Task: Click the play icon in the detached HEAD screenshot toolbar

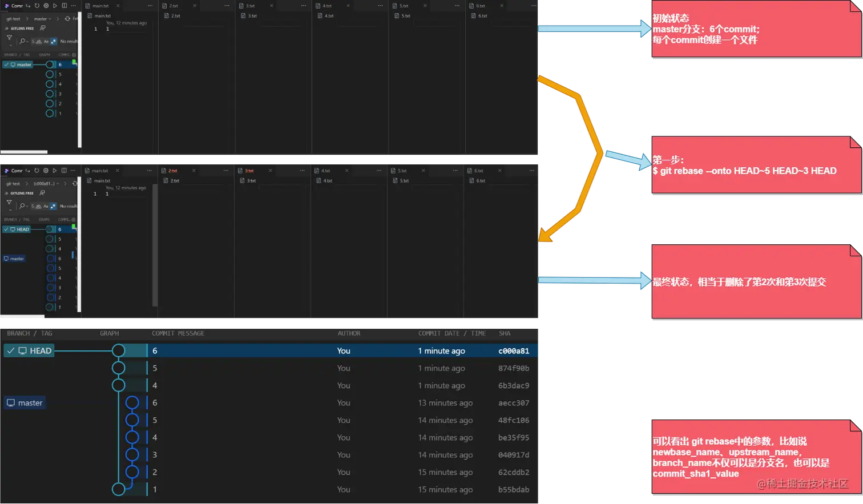Action: point(55,170)
